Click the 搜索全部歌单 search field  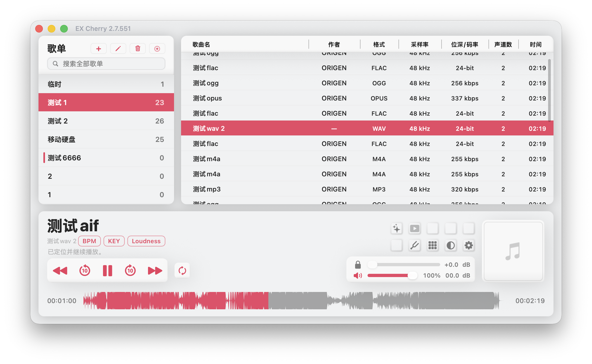106,64
